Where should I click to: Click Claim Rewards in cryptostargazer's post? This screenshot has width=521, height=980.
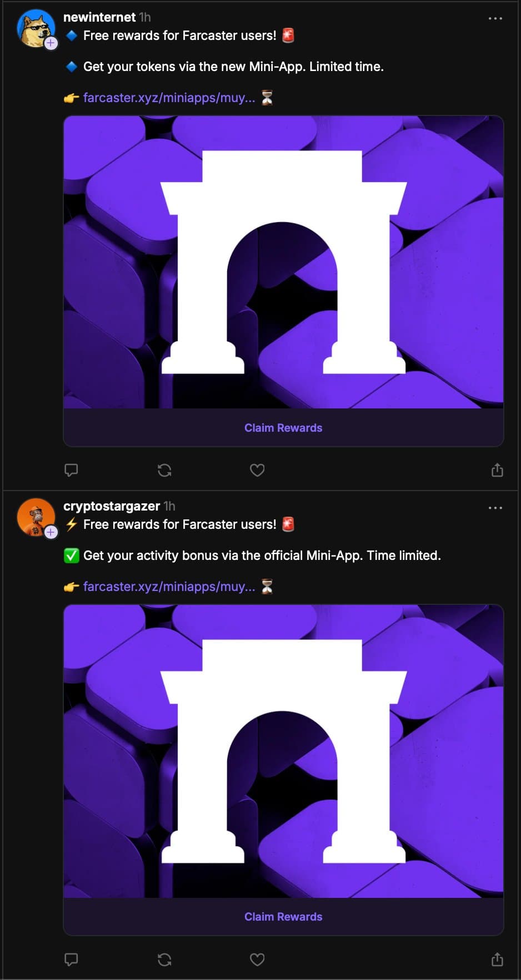(x=283, y=917)
